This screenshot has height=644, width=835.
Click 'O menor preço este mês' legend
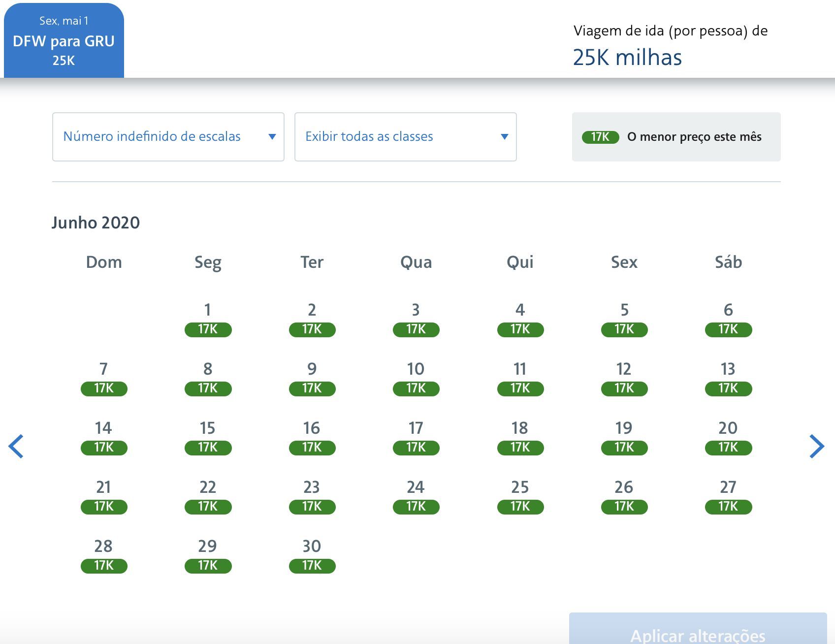[x=676, y=137]
